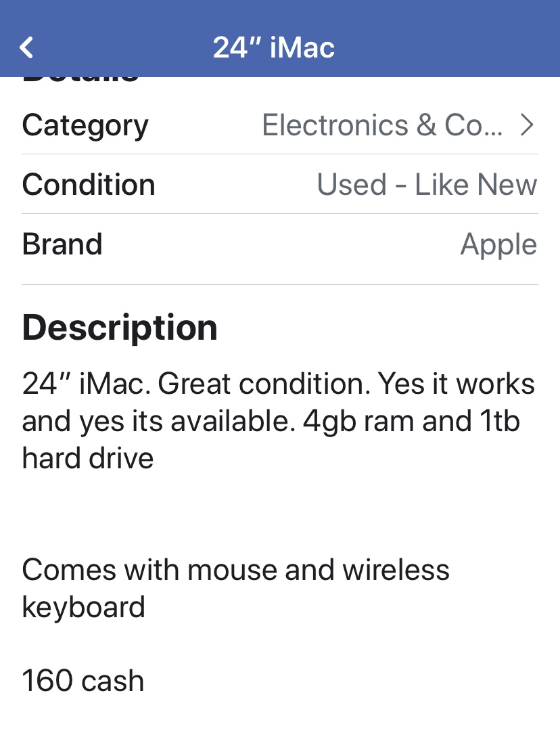Screen dimensions: 560x737
Task: Select the Category row label
Action: (85, 125)
